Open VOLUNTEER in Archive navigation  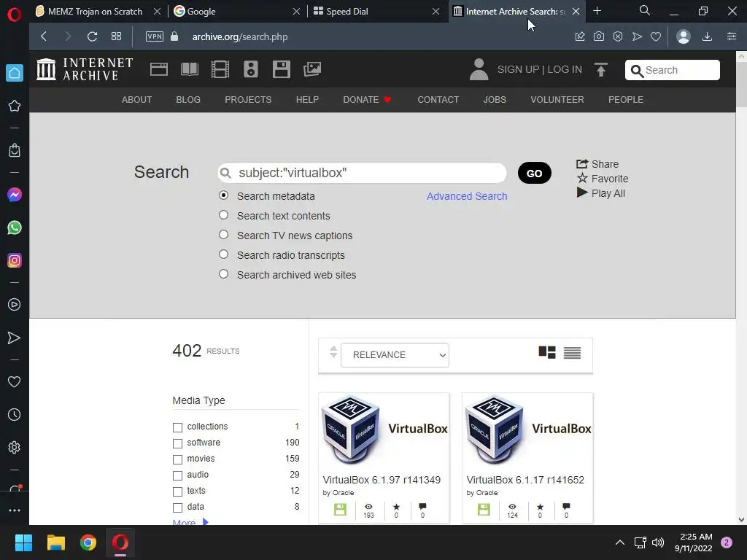point(557,99)
